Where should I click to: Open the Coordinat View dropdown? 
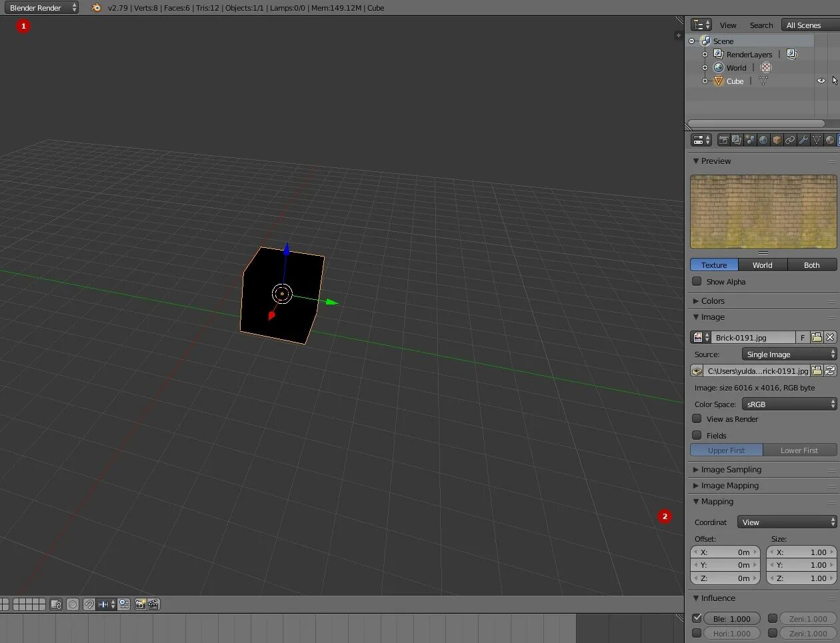[x=787, y=522]
